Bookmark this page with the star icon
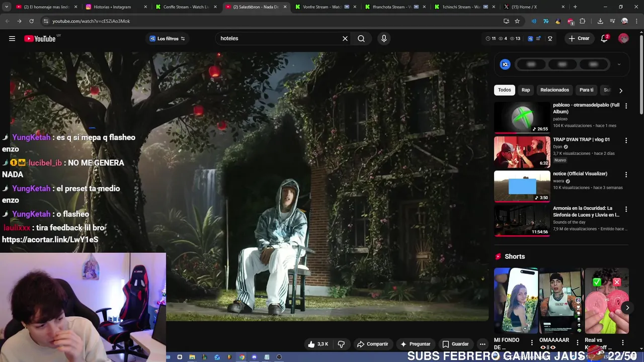This screenshot has height=362, width=644. (517, 21)
